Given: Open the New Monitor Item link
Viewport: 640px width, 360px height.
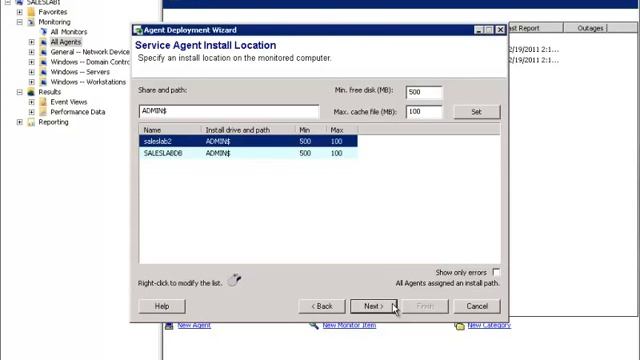Looking at the screenshot, I should (x=349, y=325).
